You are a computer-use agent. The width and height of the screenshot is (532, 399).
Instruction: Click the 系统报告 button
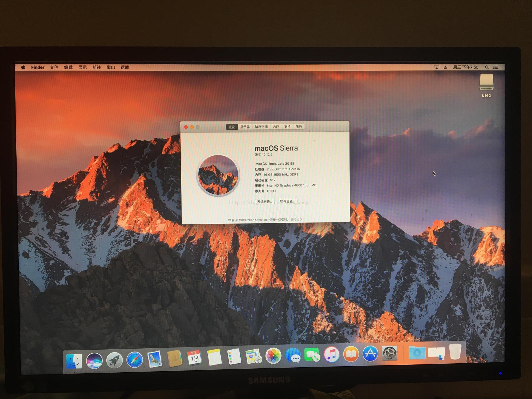(265, 202)
